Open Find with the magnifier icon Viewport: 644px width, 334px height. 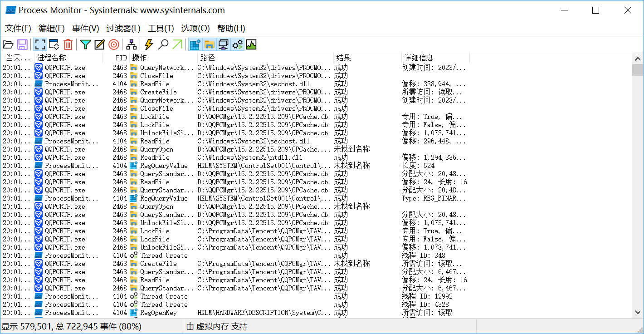click(163, 44)
